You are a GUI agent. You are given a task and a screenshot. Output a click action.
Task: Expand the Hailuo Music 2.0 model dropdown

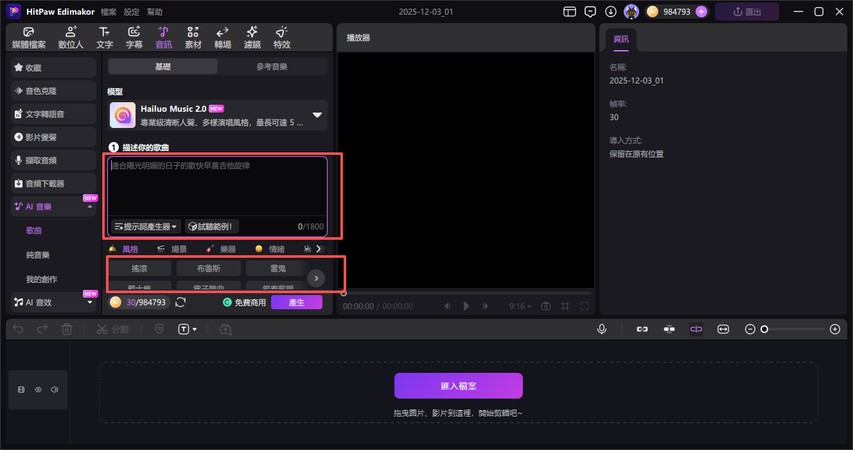coord(317,115)
